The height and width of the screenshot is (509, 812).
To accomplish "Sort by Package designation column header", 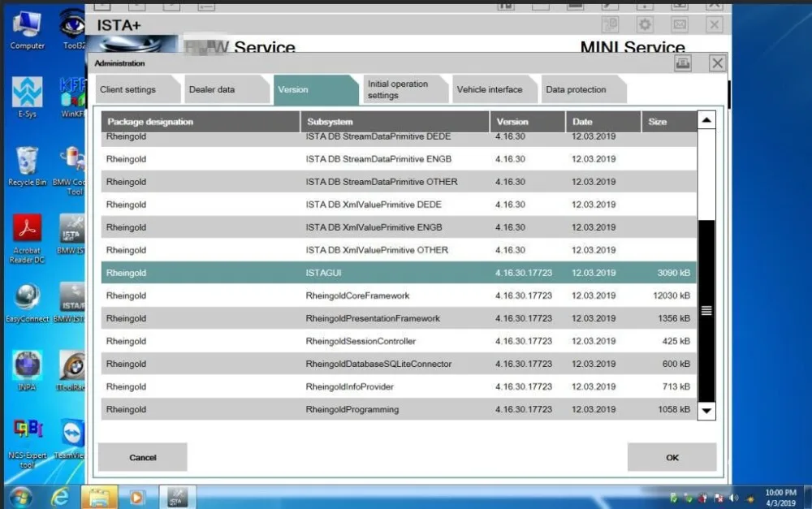I will 201,122.
